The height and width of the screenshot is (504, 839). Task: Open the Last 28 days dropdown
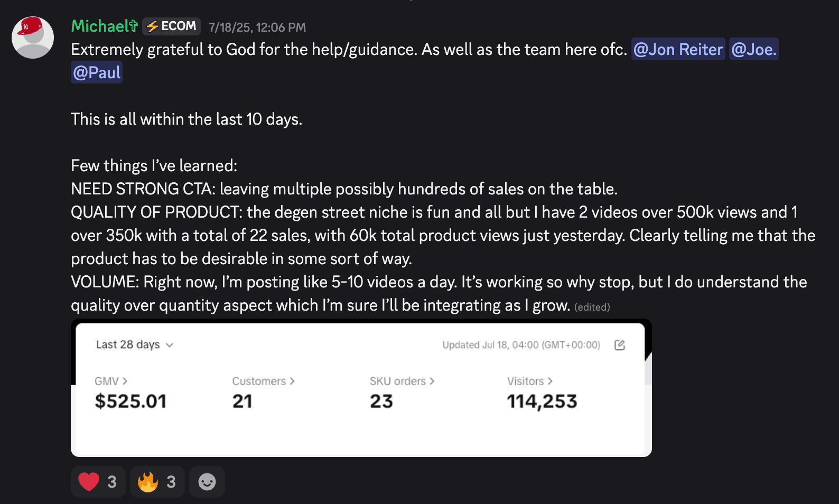(x=135, y=345)
